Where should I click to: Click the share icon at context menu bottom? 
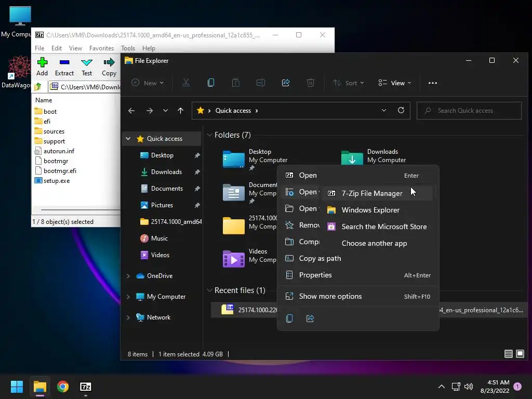click(x=310, y=318)
